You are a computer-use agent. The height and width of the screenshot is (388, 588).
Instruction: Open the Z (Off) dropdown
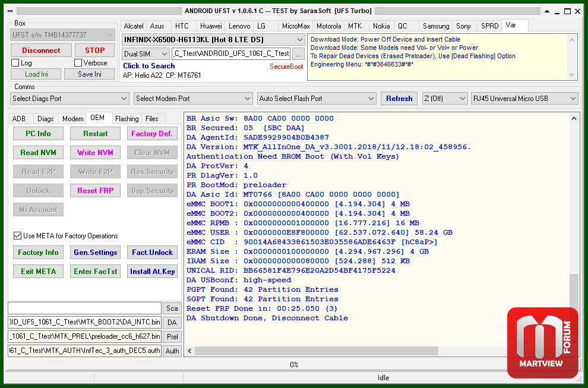point(445,99)
